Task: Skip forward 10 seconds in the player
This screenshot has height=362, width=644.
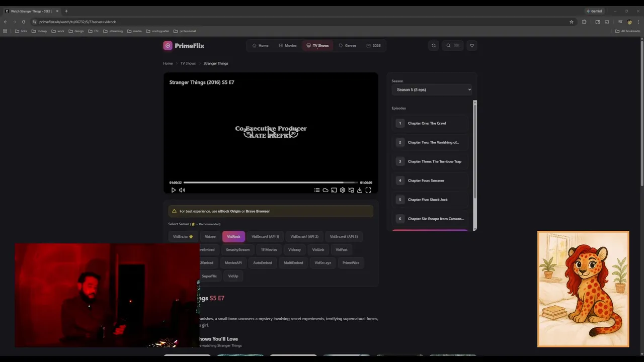Action: [x=294, y=133]
